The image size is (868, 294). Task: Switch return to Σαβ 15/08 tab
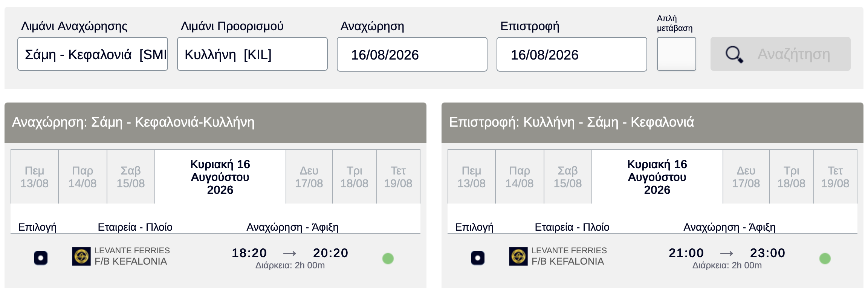568,177
